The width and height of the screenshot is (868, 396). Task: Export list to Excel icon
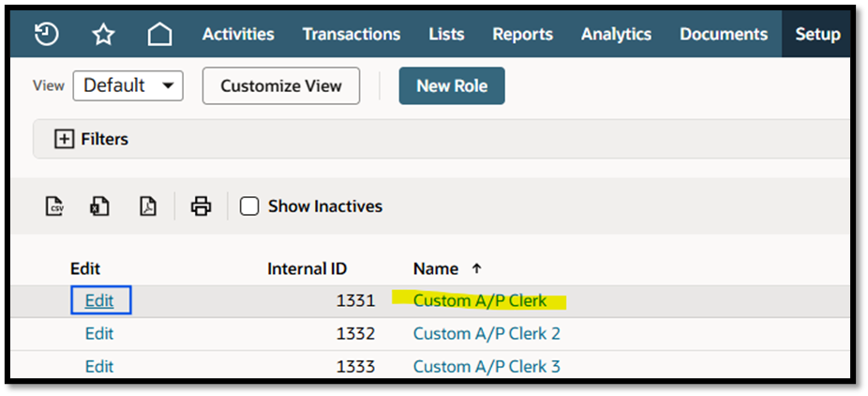pyautogui.click(x=99, y=206)
